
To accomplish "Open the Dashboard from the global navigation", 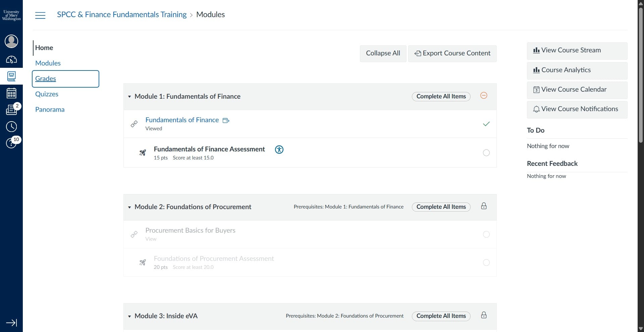I will coord(11,60).
